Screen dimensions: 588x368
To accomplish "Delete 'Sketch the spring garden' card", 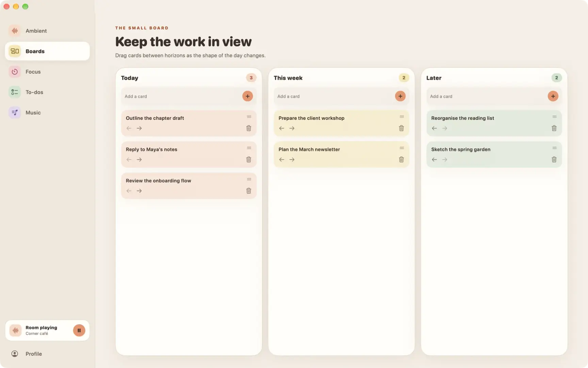I will [x=554, y=159].
